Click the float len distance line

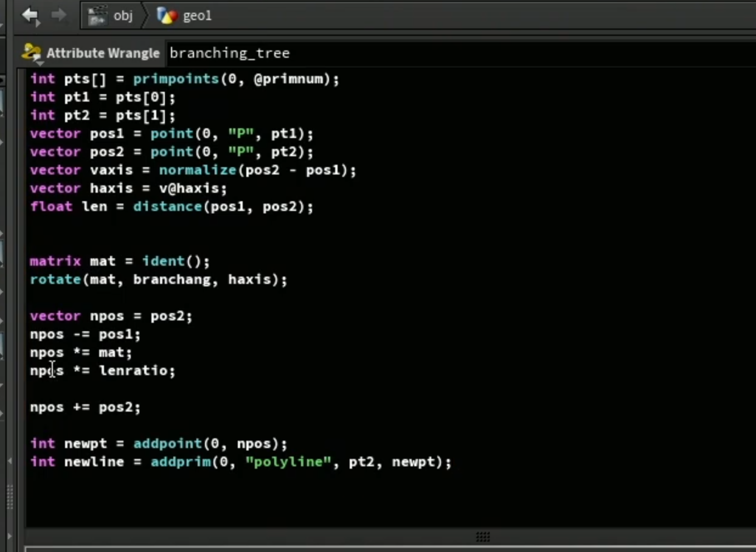pyautogui.click(x=172, y=207)
